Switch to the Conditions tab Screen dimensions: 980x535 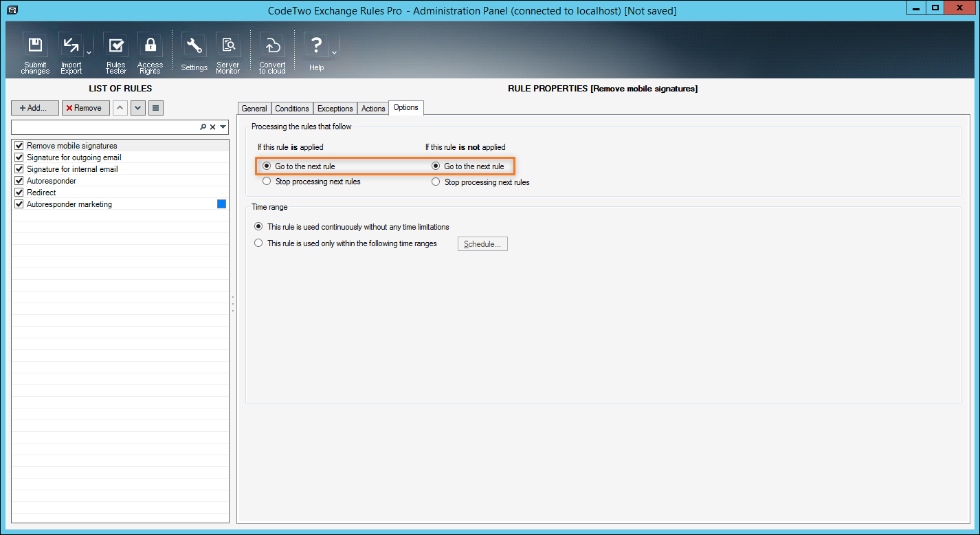pyautogui.click(x=292, y=109)
